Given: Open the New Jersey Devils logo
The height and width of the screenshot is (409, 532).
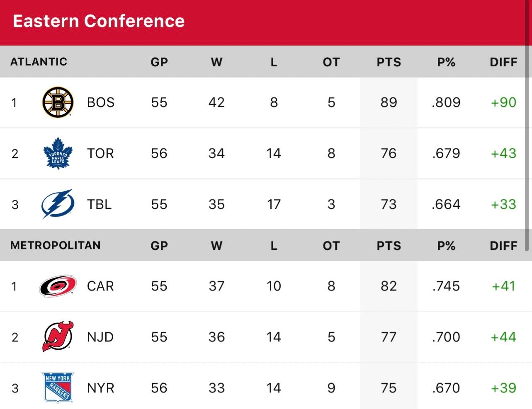Looking at the screenshot, I should coord(58,337).
